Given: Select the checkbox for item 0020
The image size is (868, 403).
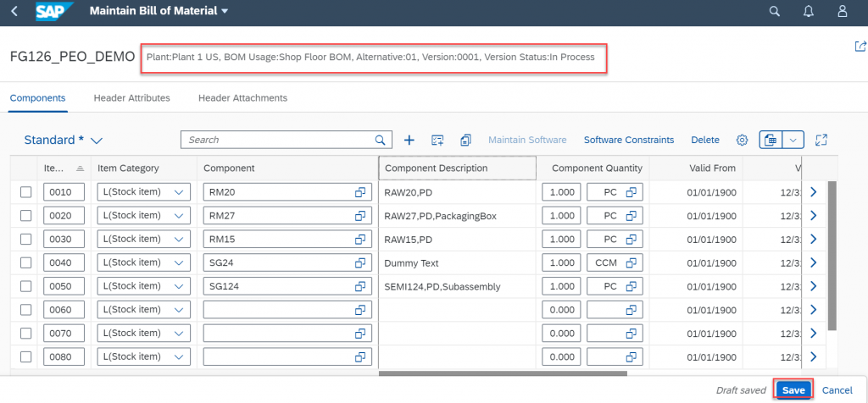Looking at the screenshot, I should coord(25,216).
